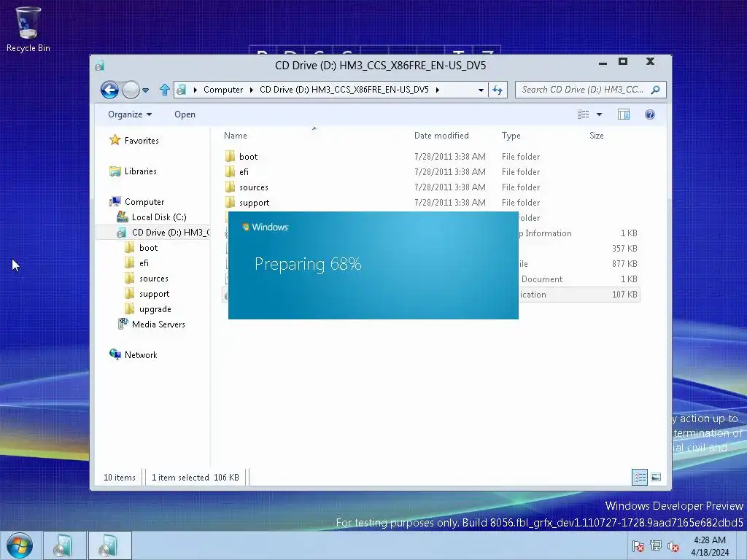Click the Preparing 68% setup splash
This screenshot has width=747, height=560.
click(373, 265)
